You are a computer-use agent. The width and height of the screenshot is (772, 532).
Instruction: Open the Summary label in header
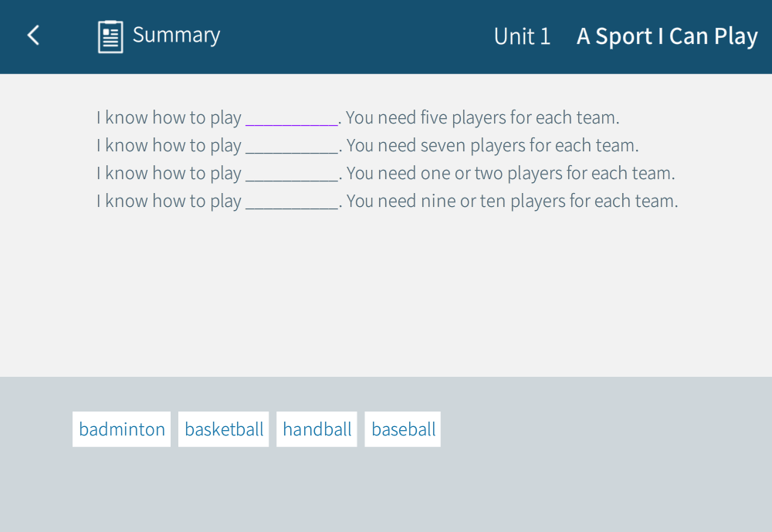176,36
